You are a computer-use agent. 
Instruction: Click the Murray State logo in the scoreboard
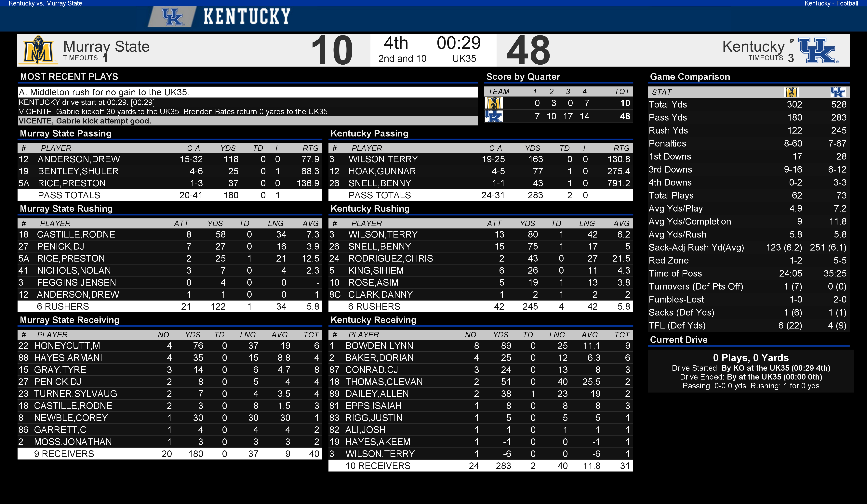point(39,50)
